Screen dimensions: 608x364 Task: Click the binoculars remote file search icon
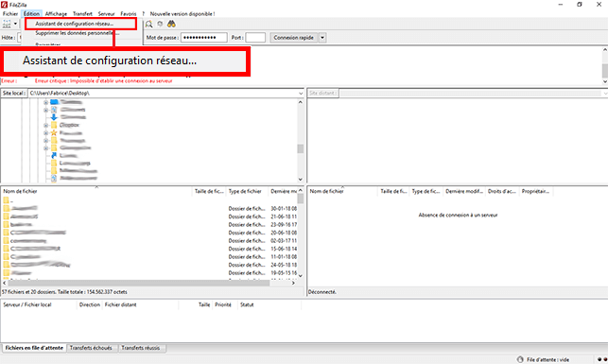pyautogui.click(x=171, y=24)
